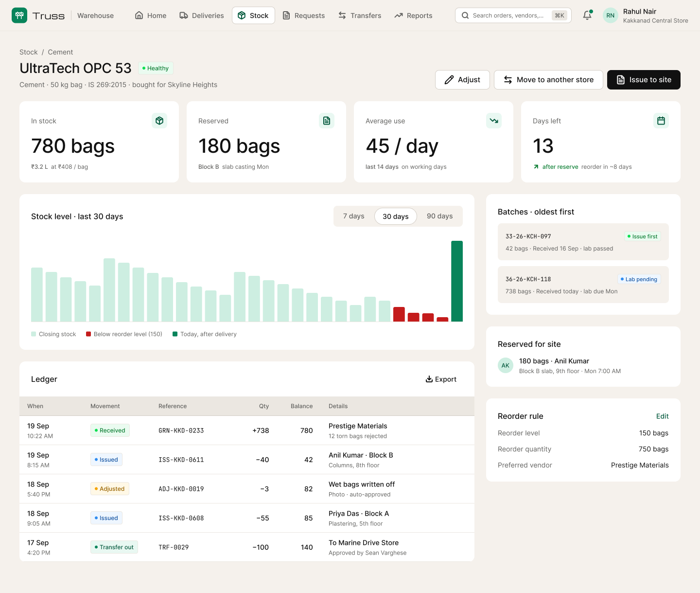Image resolution: width=700 pixels, height=593 pixels.
Task: Edit the reorder rule
Action: pyautogui.click(x=663, y=416)
